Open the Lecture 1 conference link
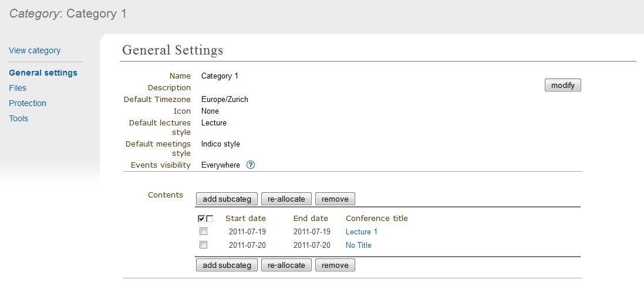This screenshot has height=286, width=644. click(362, 232)
